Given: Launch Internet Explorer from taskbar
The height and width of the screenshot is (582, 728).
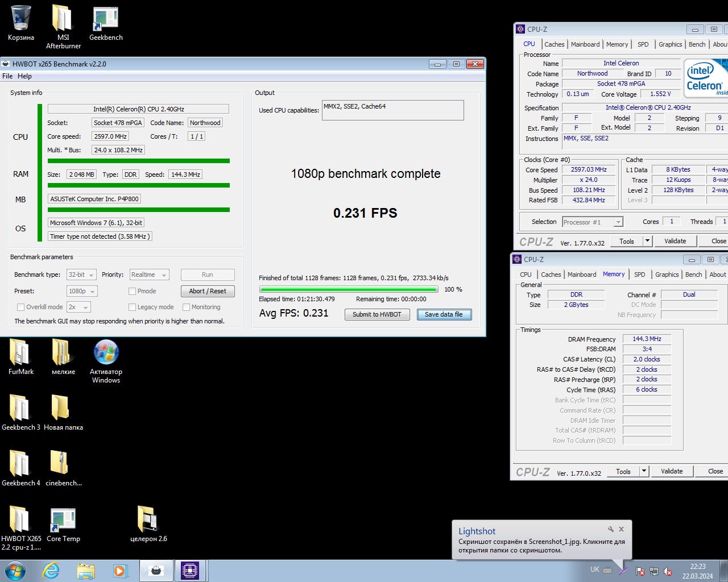Looking at the screenshot, I should pos(51,571).
